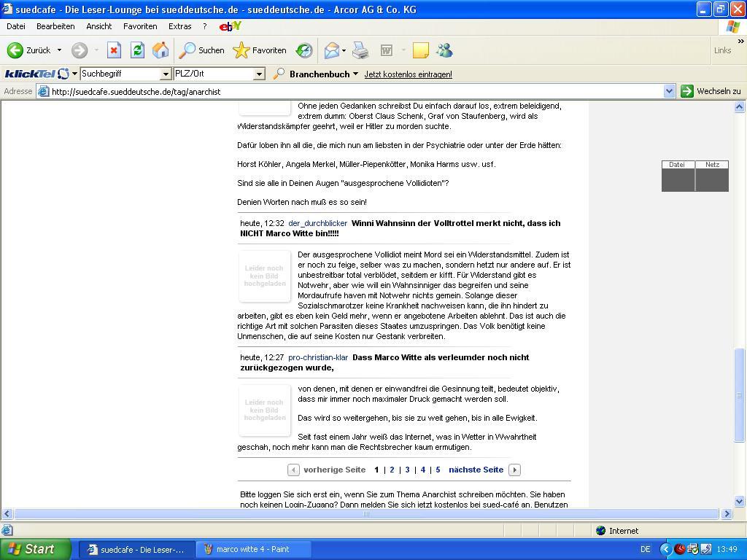Click the yellow note discussion icon
Image resolution: width=747 pixels, height=560 pixels.
421,50
